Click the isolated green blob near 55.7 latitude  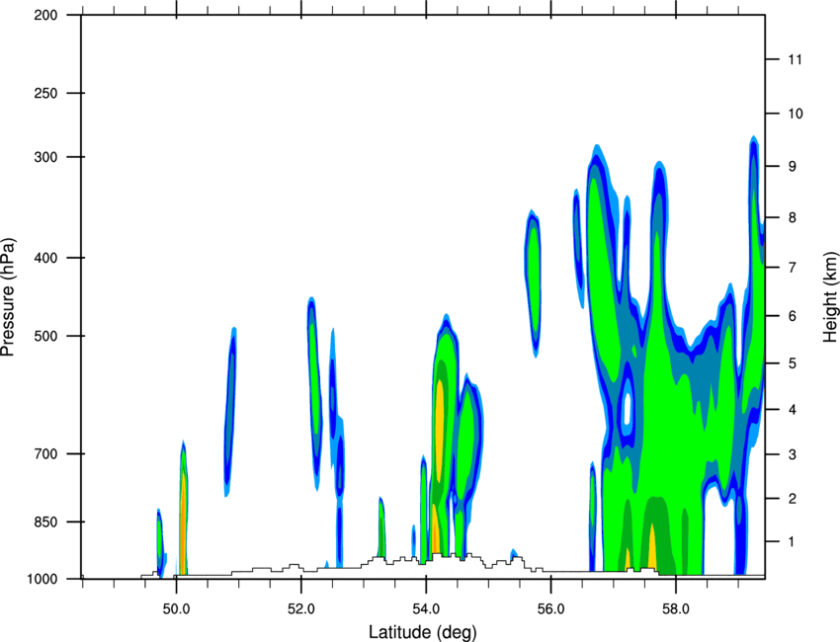click(x=533, y=282)
